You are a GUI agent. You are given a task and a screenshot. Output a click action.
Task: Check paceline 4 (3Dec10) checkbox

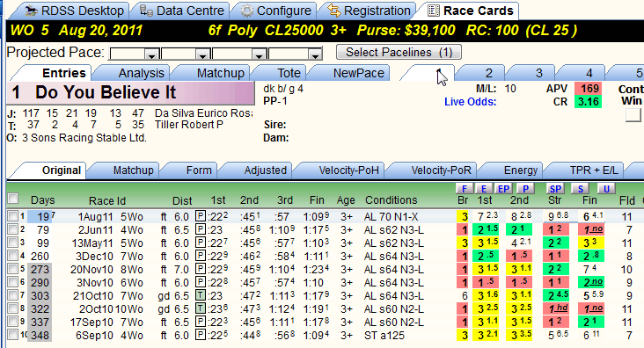[13, 255]
